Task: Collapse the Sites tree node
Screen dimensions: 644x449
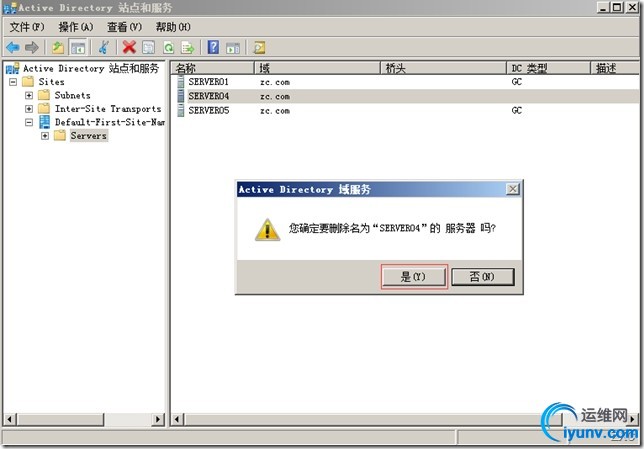Action: point(13,82)
